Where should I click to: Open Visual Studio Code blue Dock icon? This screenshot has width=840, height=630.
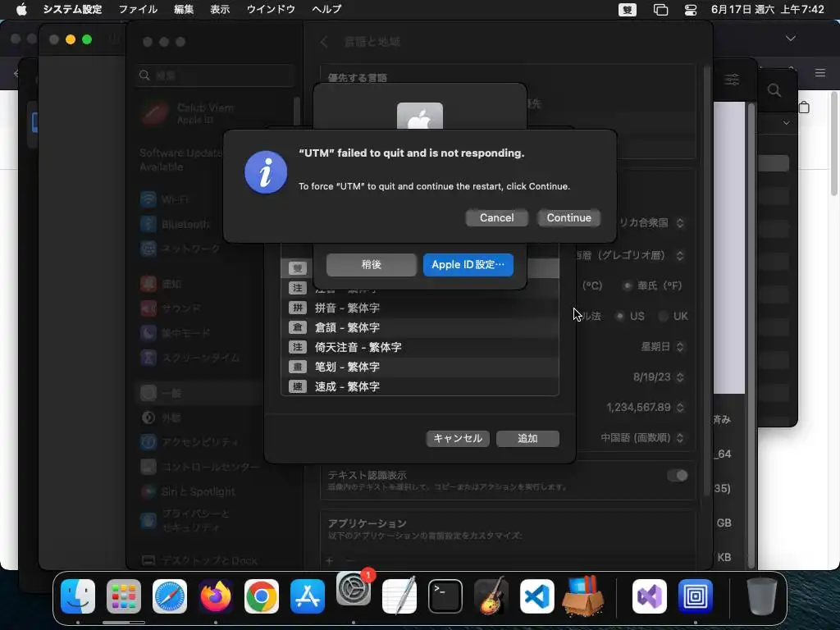click(x=536, y=596)
